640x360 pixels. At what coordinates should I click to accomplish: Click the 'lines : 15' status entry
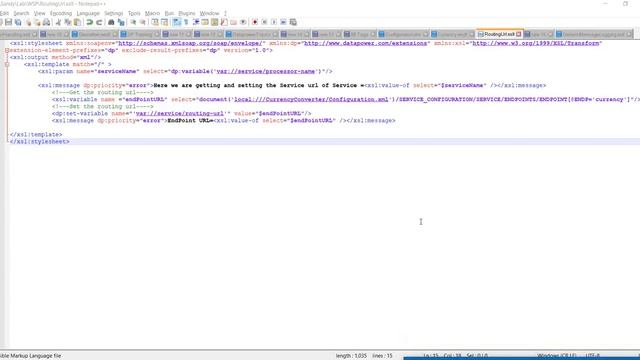382,356
